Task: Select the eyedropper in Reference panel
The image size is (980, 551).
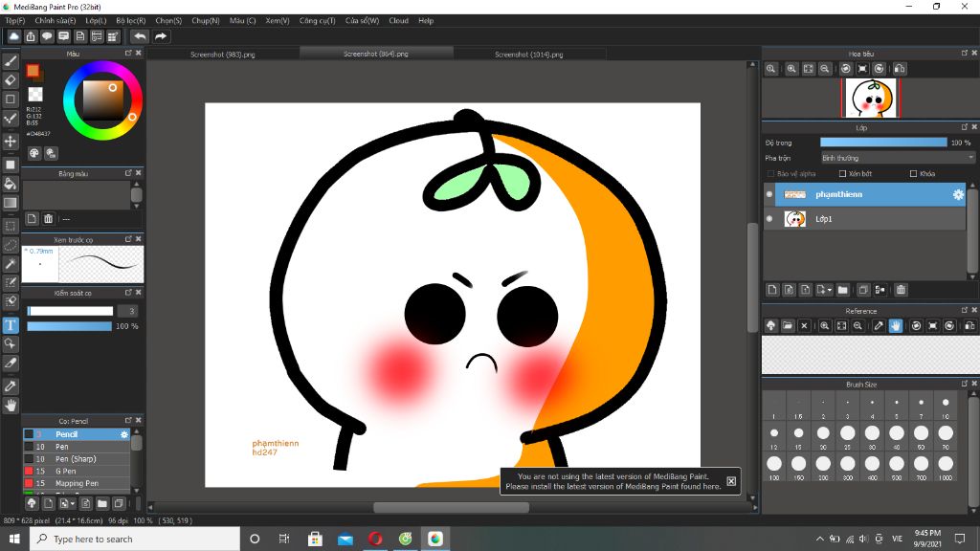Action: 879,325
